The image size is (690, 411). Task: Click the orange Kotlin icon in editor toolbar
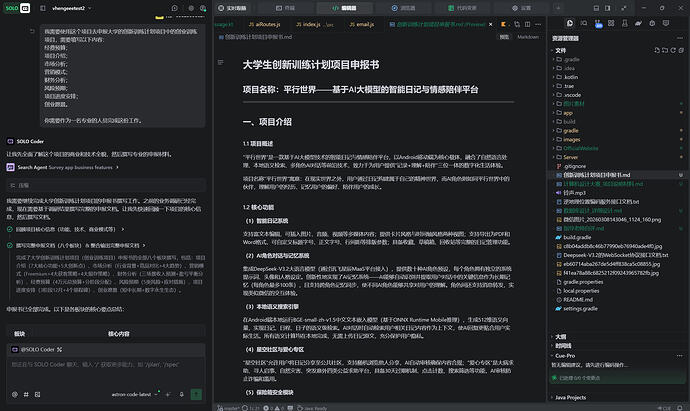point(503,24)
